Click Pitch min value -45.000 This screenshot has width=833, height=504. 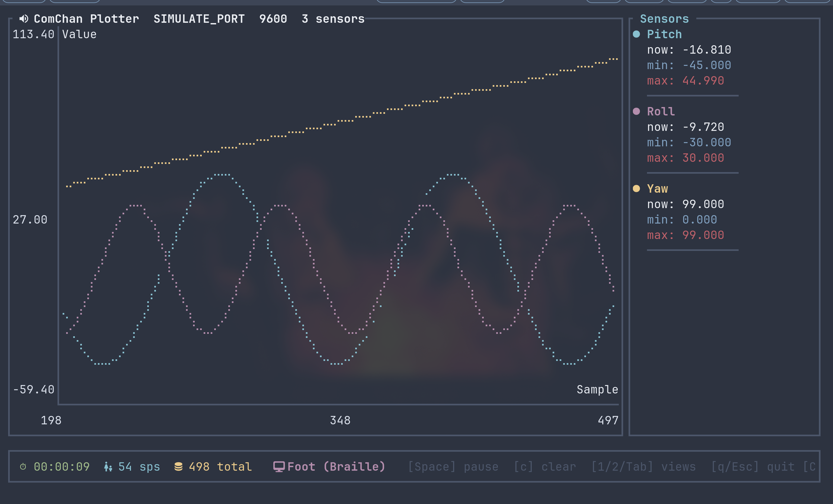pyautogui.click(x=707, y=65)
